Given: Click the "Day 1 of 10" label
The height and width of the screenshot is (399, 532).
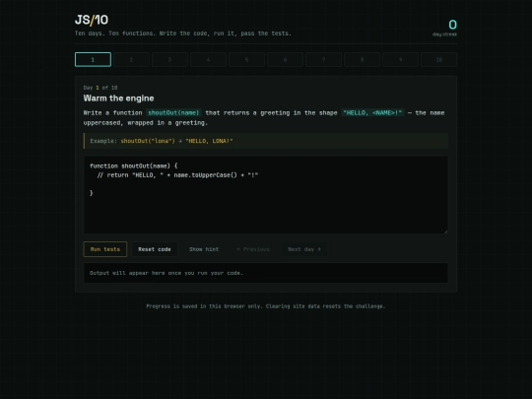Looking at the screenshot, I should pos(100,88).
